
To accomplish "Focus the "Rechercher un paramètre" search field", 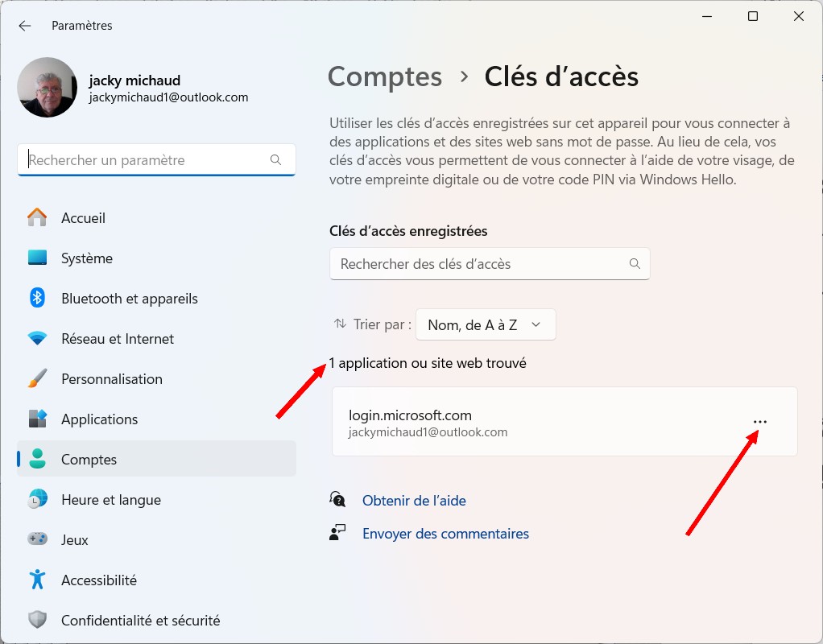I will pyautogui.click(x=149, y=159).
